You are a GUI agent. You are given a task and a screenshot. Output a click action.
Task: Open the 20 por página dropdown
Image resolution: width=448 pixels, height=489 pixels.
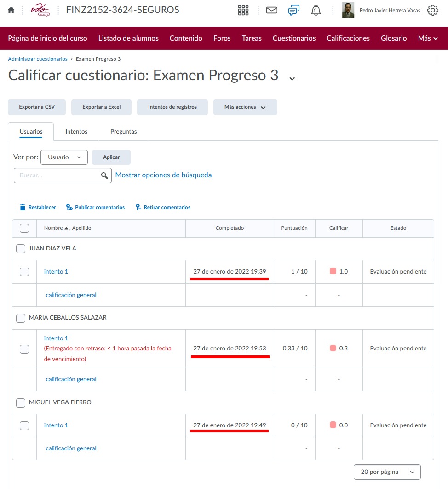(x=387, y=472)
